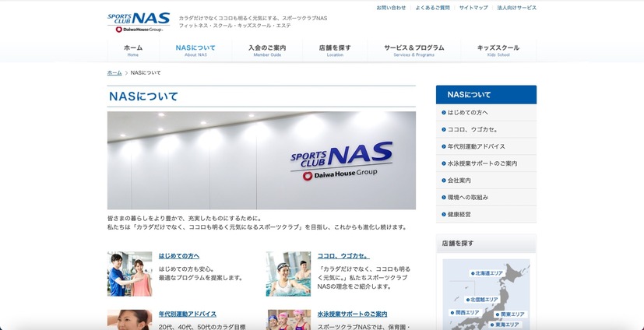This screenshot has width=644, height=330.
Task: Select 会社案内 in the sidebar
Action: (459, 181)
